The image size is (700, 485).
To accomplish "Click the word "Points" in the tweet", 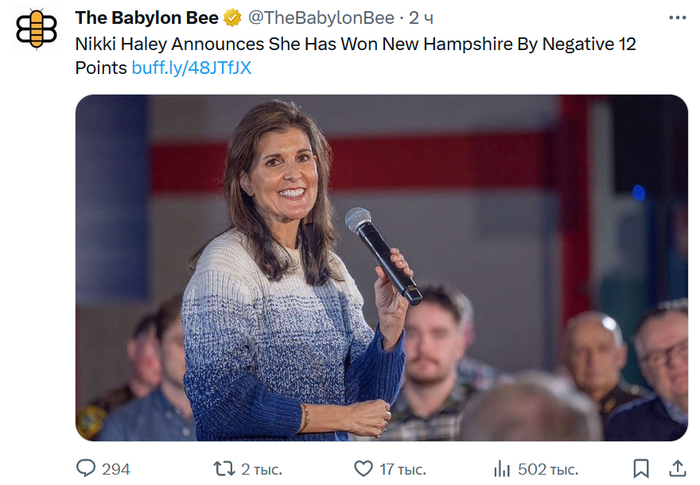I will (101, 68).
